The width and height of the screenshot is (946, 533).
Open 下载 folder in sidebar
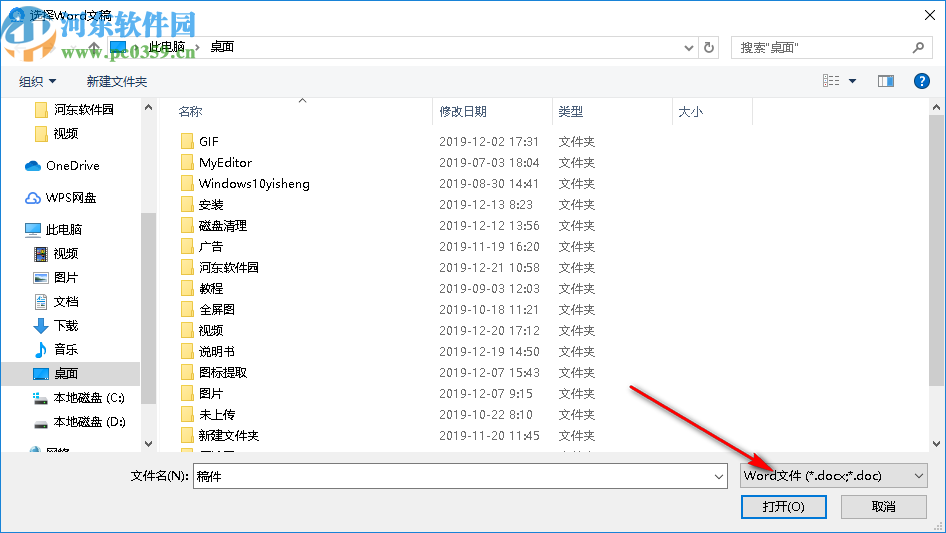56,326
